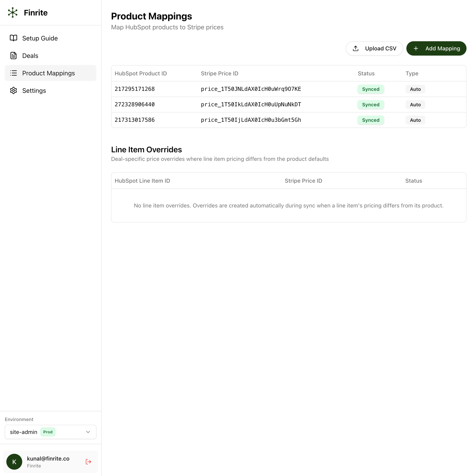Click the Finrite logo icon
476x476 pixels.
(x=13, y=12)
